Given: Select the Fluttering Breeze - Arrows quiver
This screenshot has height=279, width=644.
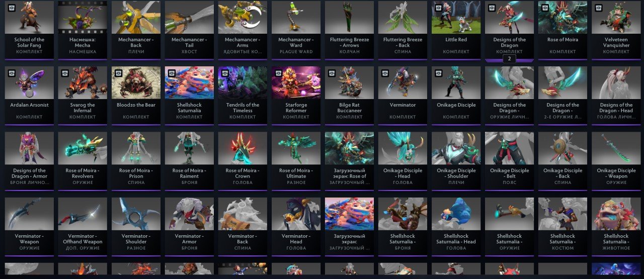Looking at the screenshot, I should point(349,30).
